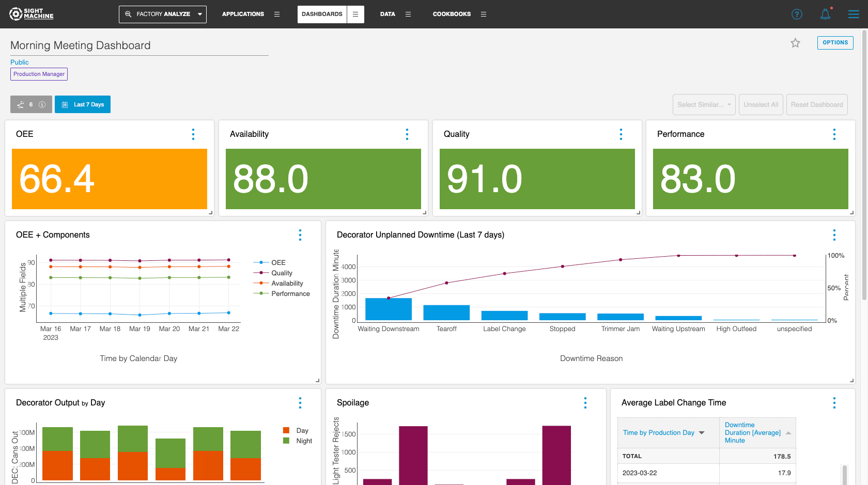The width and height of the screenshot is (868, 485).
Task: Click the green Quality 91.0 tile
Action: (x=537, y=179)
